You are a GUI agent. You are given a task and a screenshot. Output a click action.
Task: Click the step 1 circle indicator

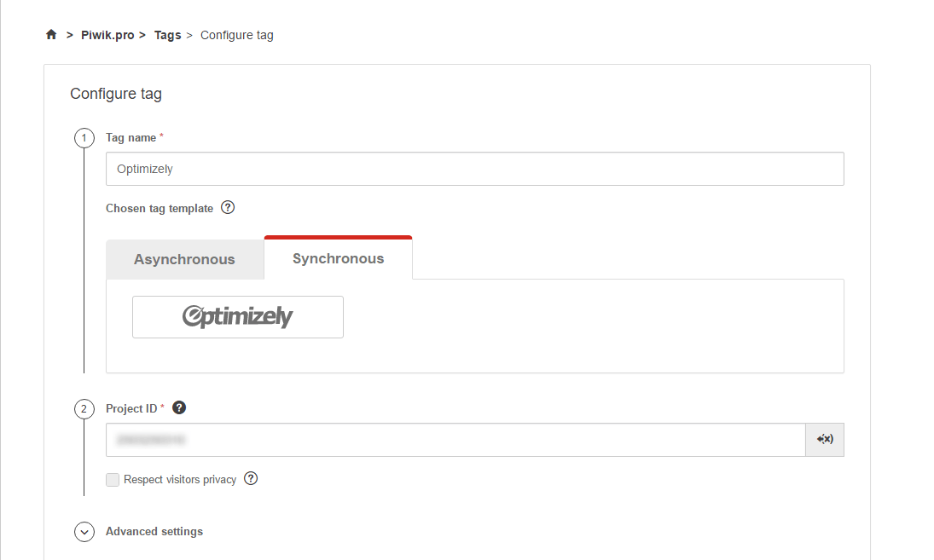84,137
